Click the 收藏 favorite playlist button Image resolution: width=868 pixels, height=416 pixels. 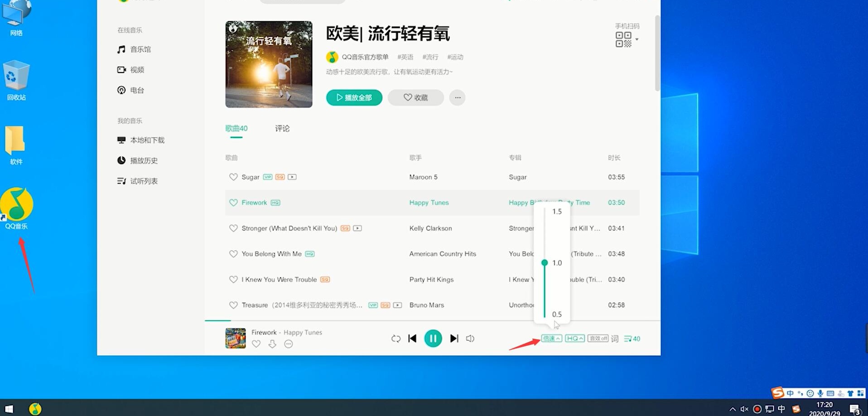[415, 97]
